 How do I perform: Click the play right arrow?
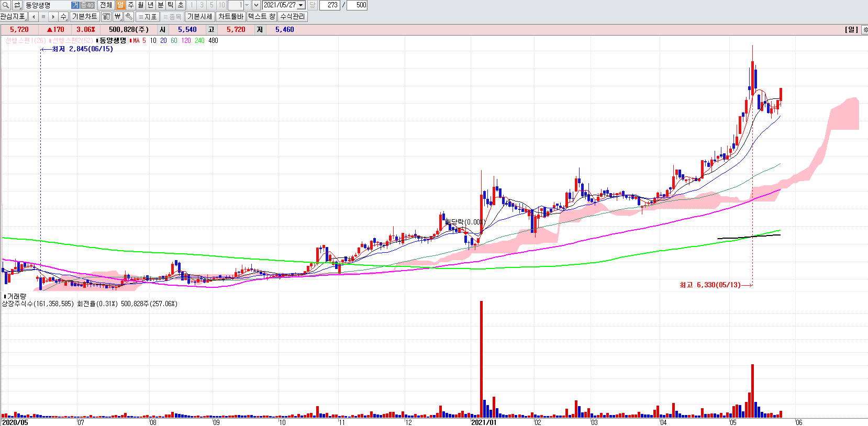tap(53, 17)
